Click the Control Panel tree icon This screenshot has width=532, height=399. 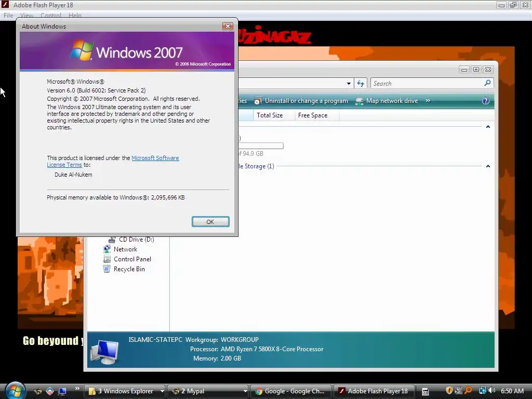click(x=107, y=259)
